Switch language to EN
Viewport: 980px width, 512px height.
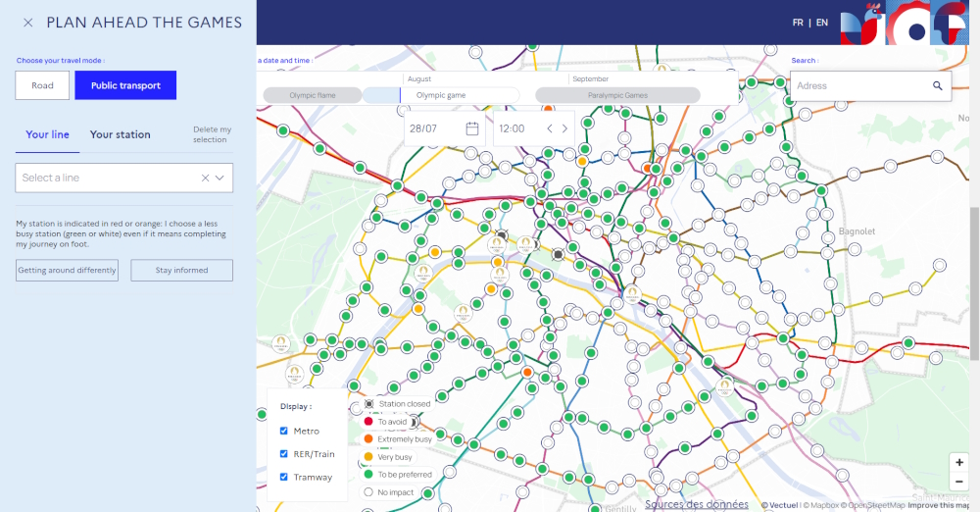(x=822, y=23)
